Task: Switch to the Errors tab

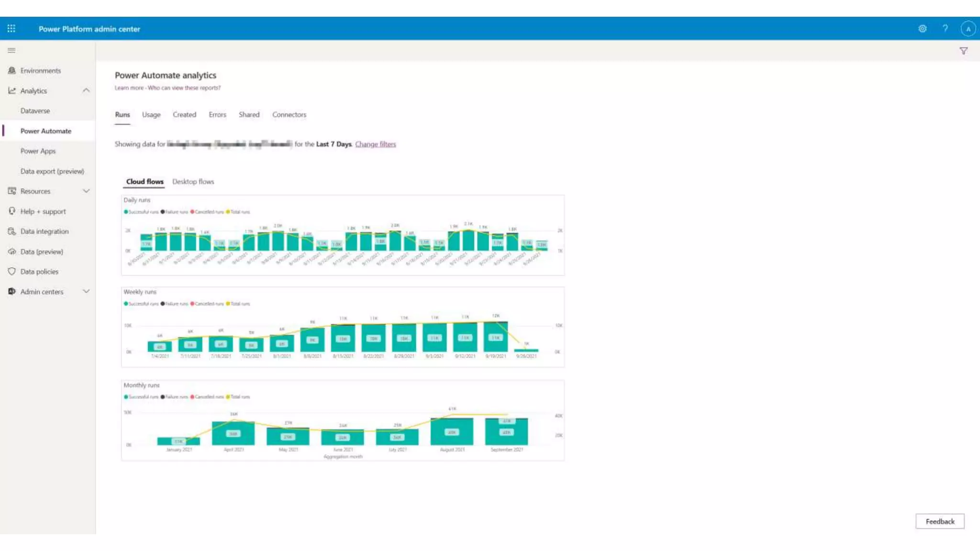Action: point(217,115)
